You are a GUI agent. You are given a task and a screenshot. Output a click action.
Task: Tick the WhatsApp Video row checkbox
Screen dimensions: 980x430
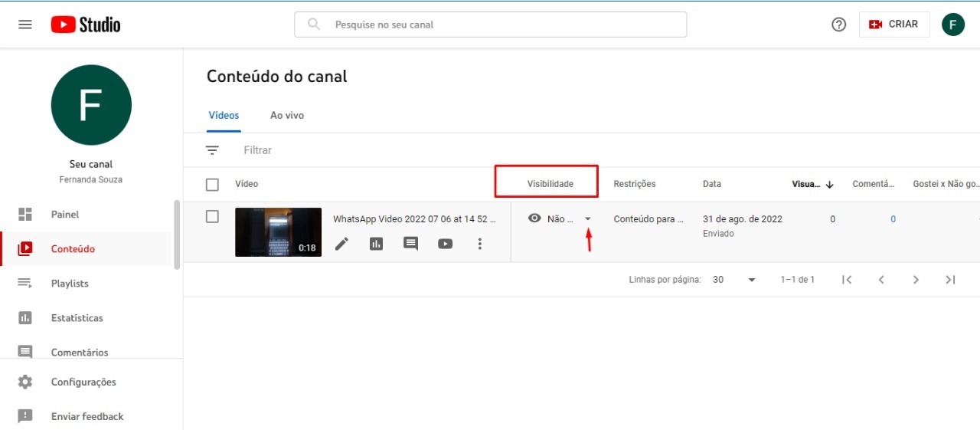(x=213, y=217)
